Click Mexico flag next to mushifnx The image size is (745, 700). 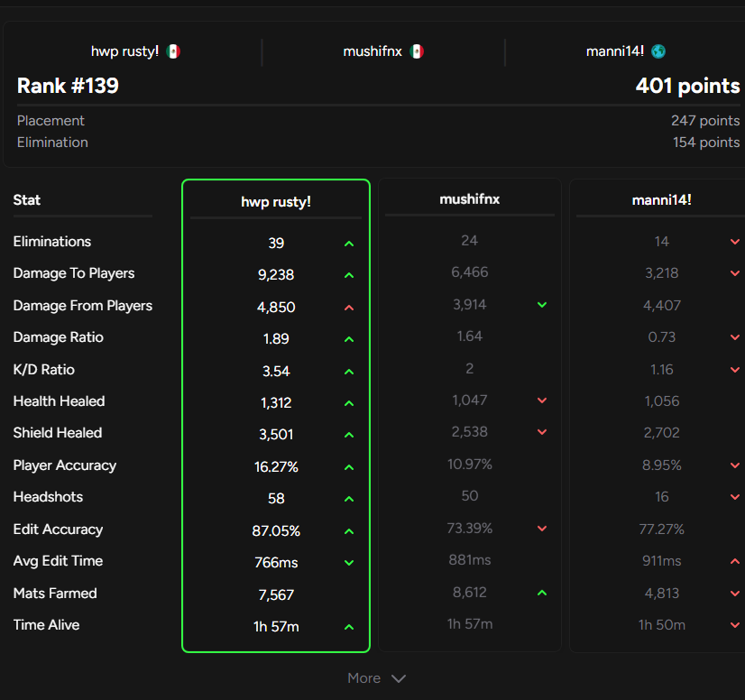[417, 51]
